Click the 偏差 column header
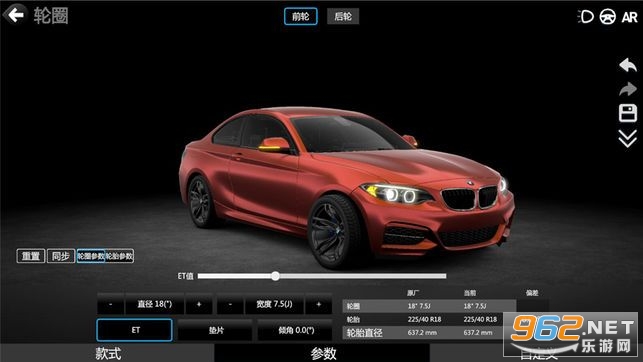Screen dimensions: 643x362 [532, 293]
